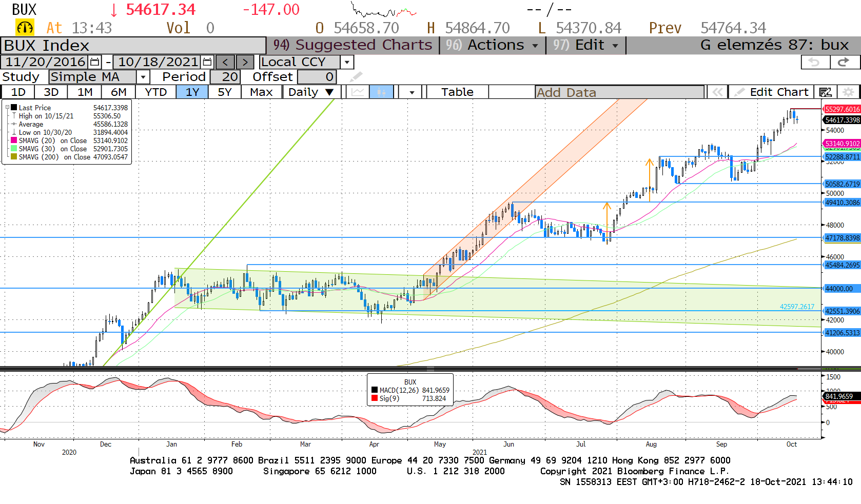Select the Max range tab
Viewport: 861px width, 504px height.
click(261, 92)
